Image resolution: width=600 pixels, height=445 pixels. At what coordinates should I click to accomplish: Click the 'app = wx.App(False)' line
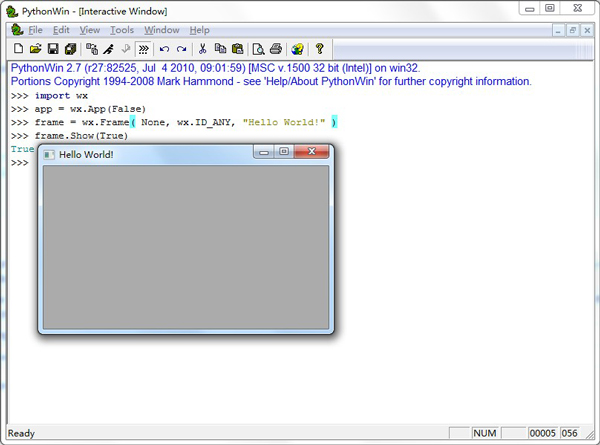point(90,109)
